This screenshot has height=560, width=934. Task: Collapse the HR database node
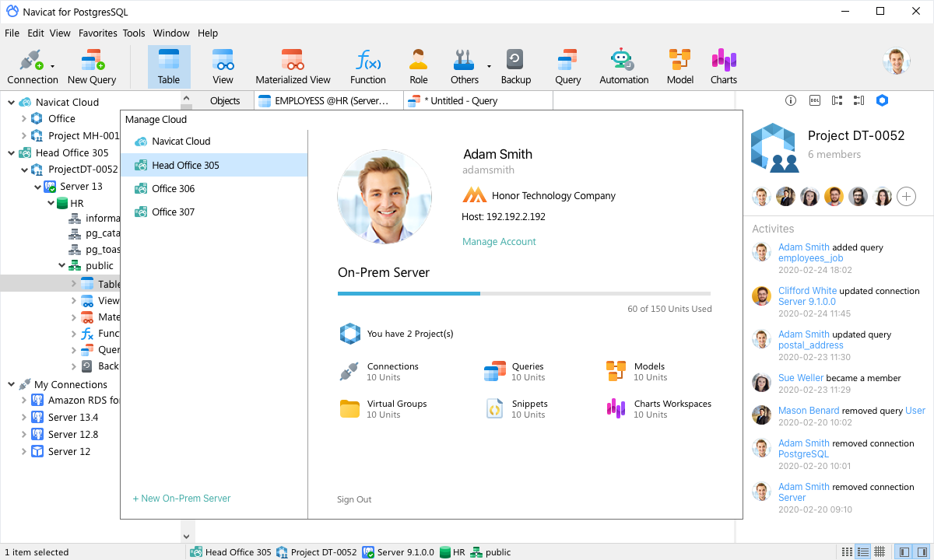(x=50, y=204)
